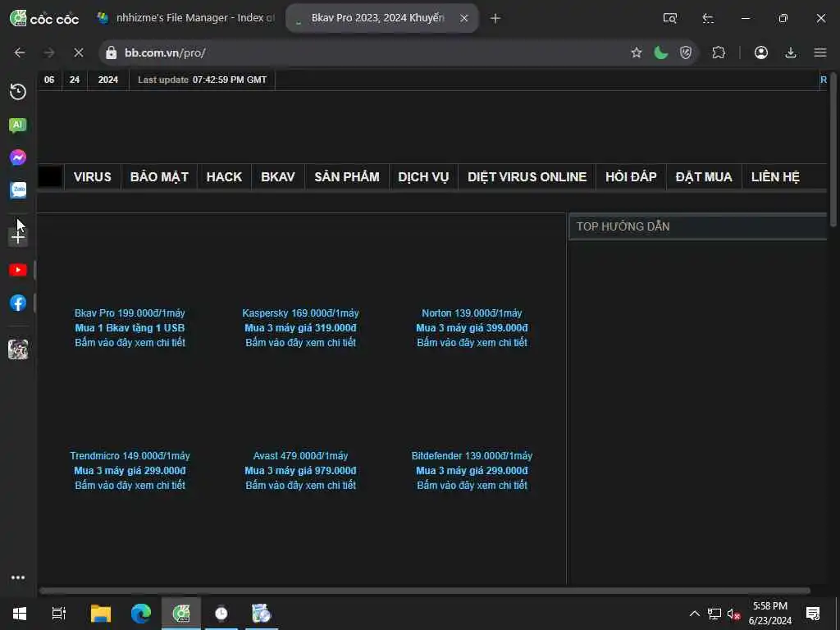Open the History icon in sidebar

click(18, 92)
